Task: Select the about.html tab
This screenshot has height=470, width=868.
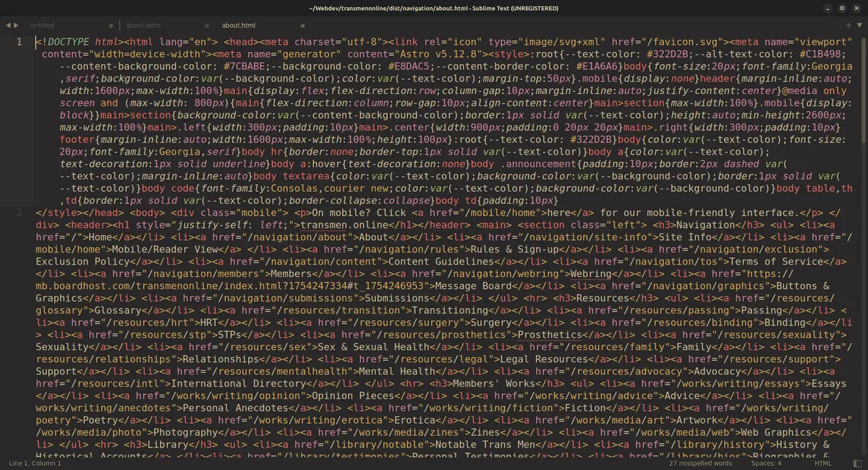Action: point(239,25)
